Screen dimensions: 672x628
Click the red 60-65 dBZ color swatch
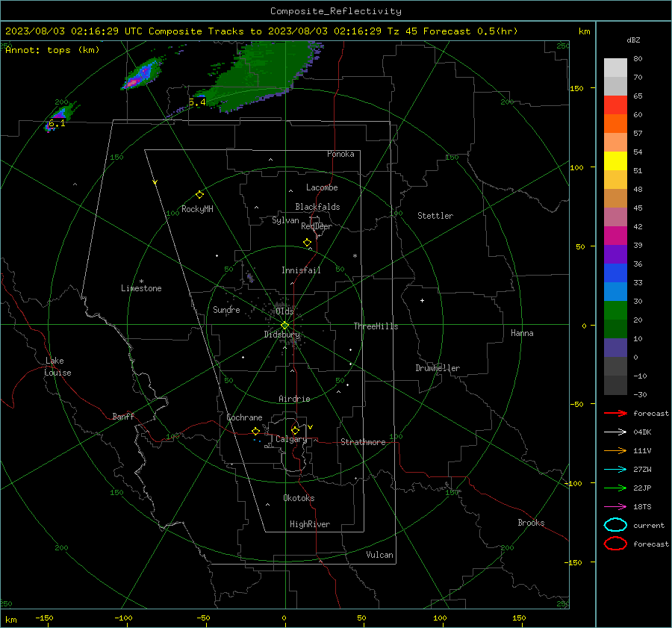(x=615, y=105)
